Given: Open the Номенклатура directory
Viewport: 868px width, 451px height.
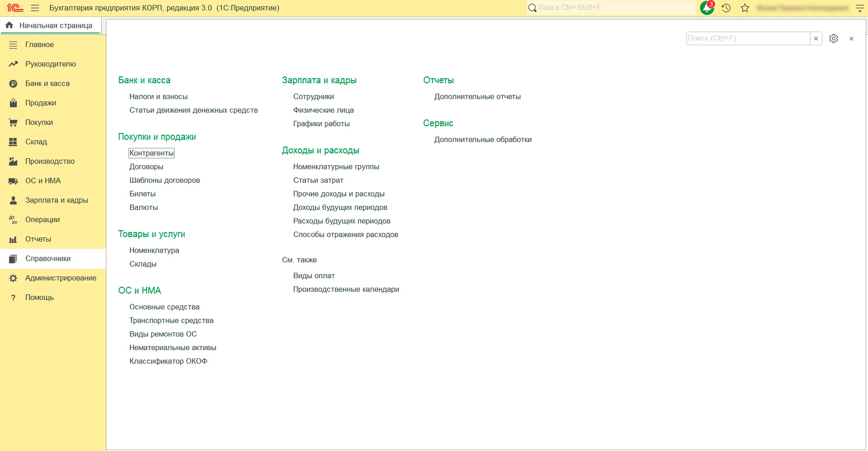Looking at the screenshot, I should click(x=154, y=250).
